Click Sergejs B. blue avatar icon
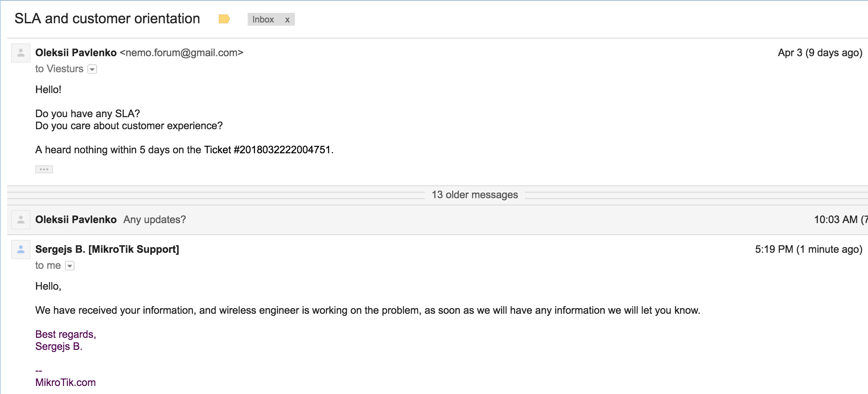This screenshot has height=394, width=868. (21, 250)
